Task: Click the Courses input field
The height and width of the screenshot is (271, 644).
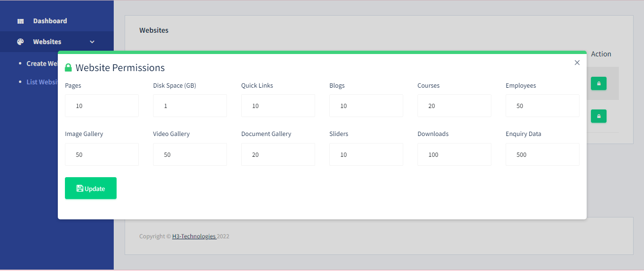Action: 454,106
